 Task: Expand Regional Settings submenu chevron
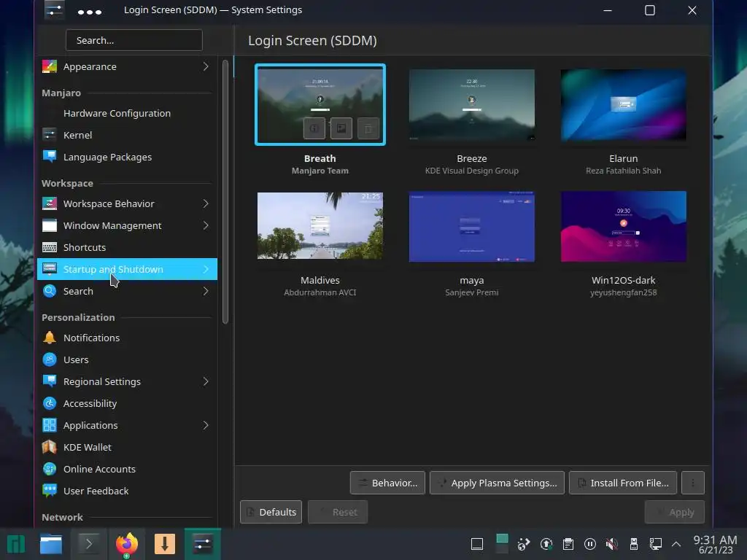click(206, 381)
